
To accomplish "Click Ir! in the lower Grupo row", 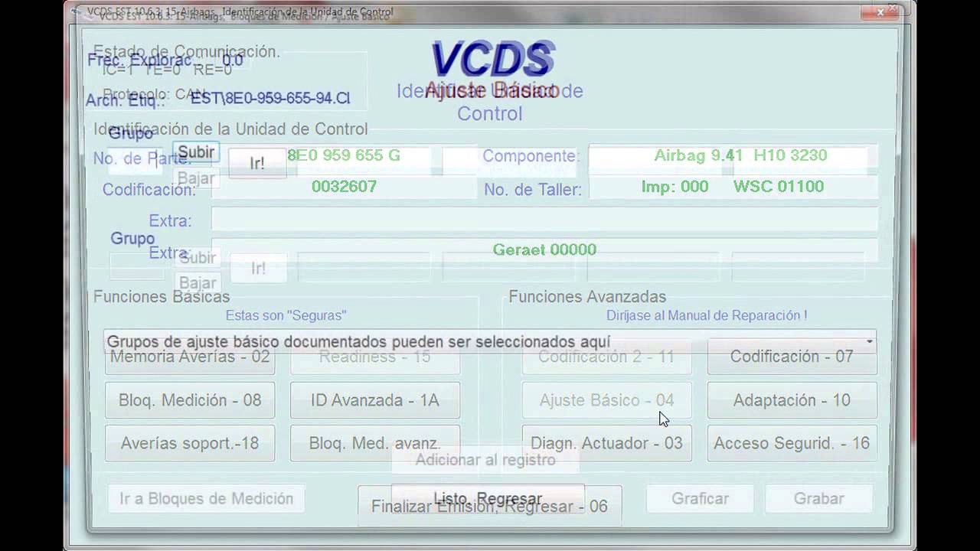I will 259,269.
